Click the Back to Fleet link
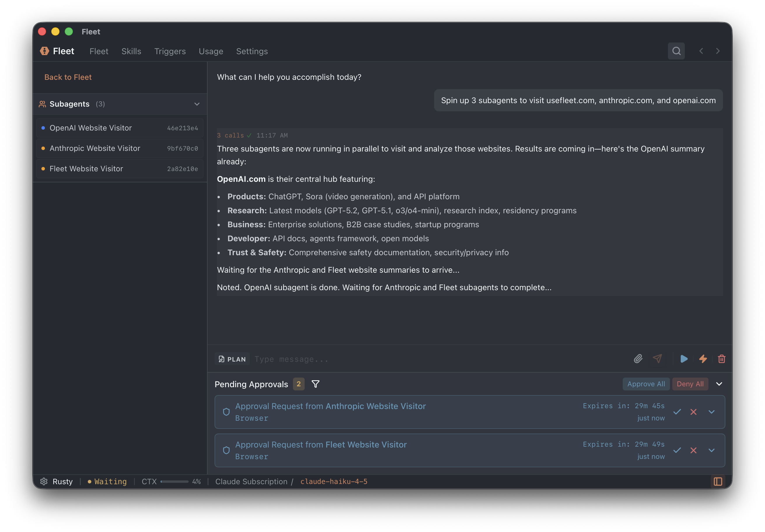The width and height of the screenshot is (765, 532). point(68,77)
